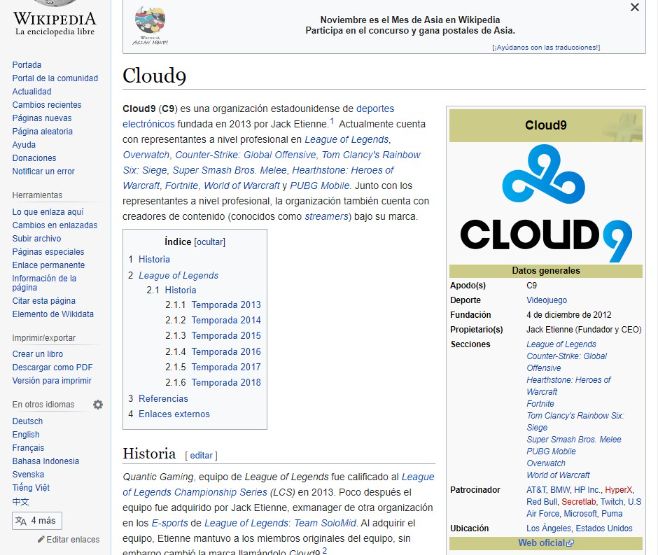
Task: Open the Secretlab sponsor link
Action: click(x=579, y=502)
